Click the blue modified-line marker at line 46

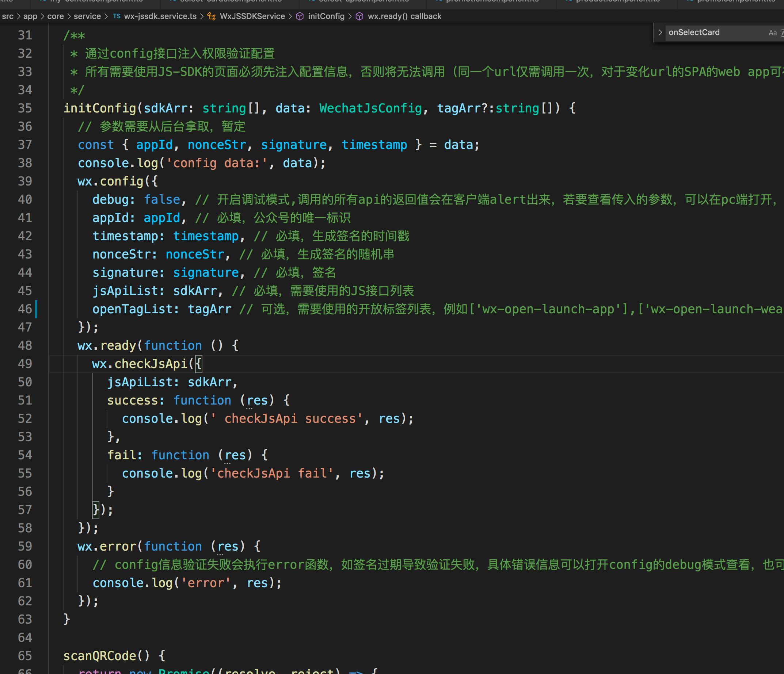(36, 309)
